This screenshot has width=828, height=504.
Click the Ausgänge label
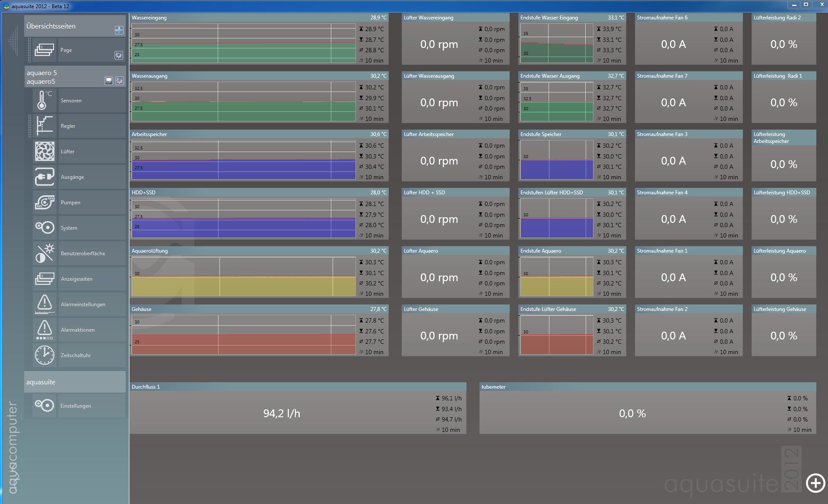pyautogui.click(x=73, y=177)
